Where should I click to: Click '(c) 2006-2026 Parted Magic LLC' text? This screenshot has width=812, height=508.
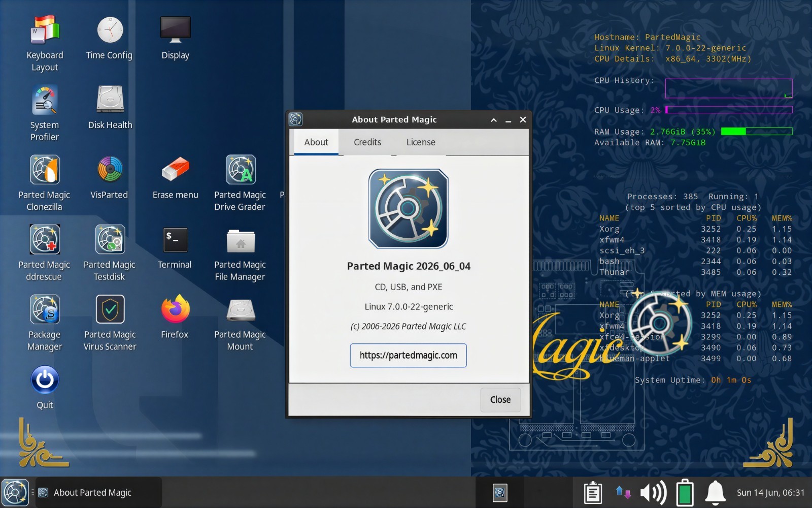point(409,327)
